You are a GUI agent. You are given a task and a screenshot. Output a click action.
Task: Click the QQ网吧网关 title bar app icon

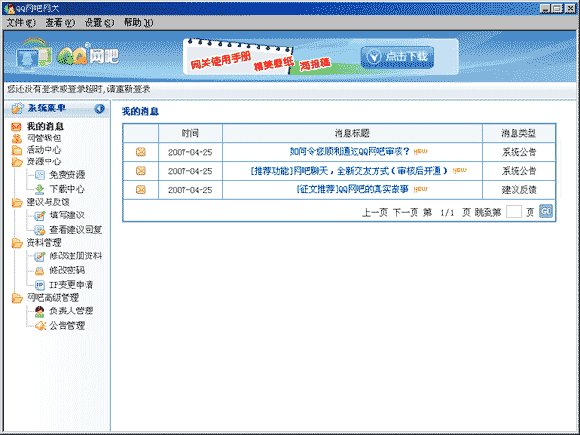(9, 8)
